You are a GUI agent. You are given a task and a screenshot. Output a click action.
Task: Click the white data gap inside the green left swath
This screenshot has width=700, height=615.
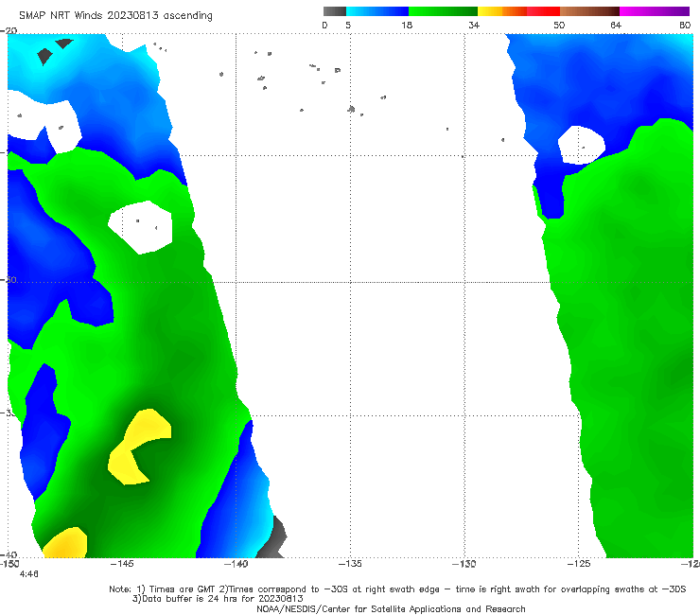pyautogui.click(x=141, y=227)
